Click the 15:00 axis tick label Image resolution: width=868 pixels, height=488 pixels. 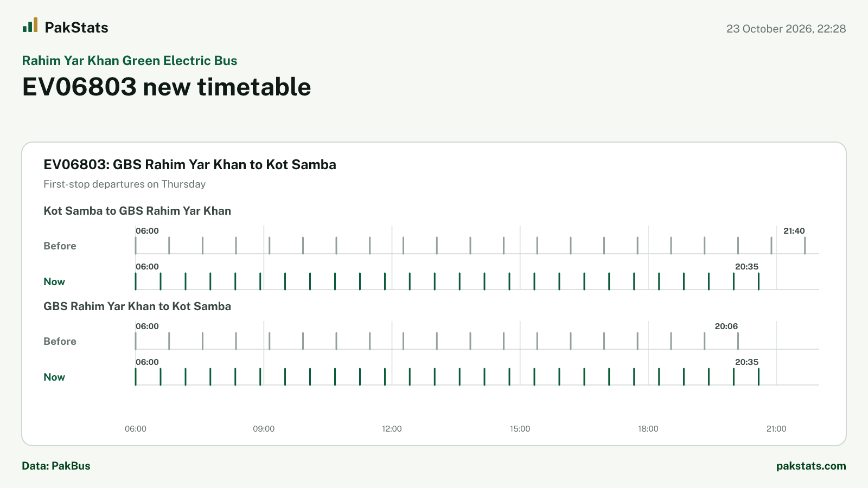(520, 429)
